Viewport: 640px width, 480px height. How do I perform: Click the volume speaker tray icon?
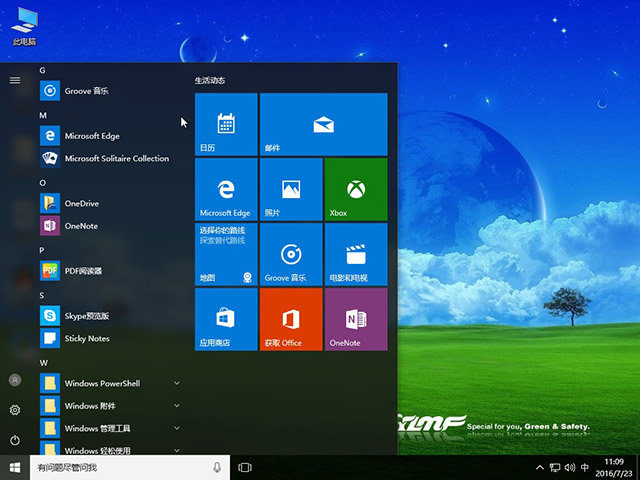pyautogui.click(x=570, y=467)
